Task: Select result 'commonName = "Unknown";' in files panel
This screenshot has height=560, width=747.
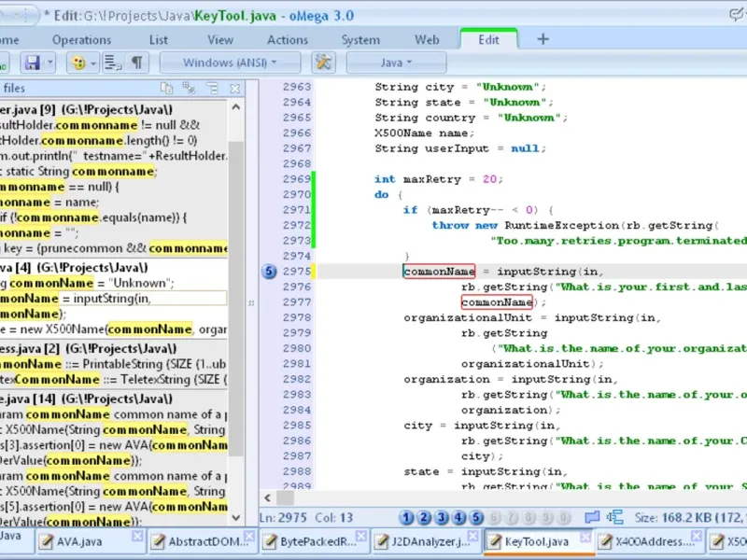Action: point(113,284)
